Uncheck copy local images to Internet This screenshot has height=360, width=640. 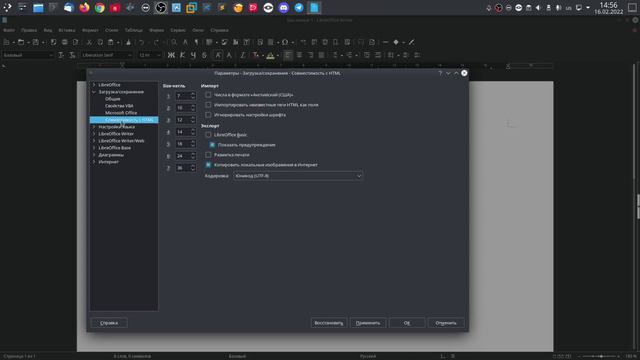point(208,165)
